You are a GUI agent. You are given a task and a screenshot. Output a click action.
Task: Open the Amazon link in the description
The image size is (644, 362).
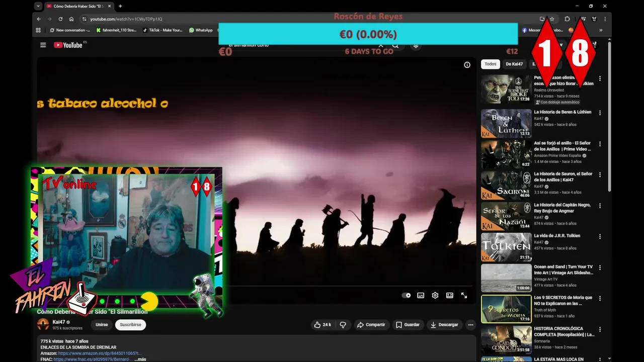[x=100, y=353]
